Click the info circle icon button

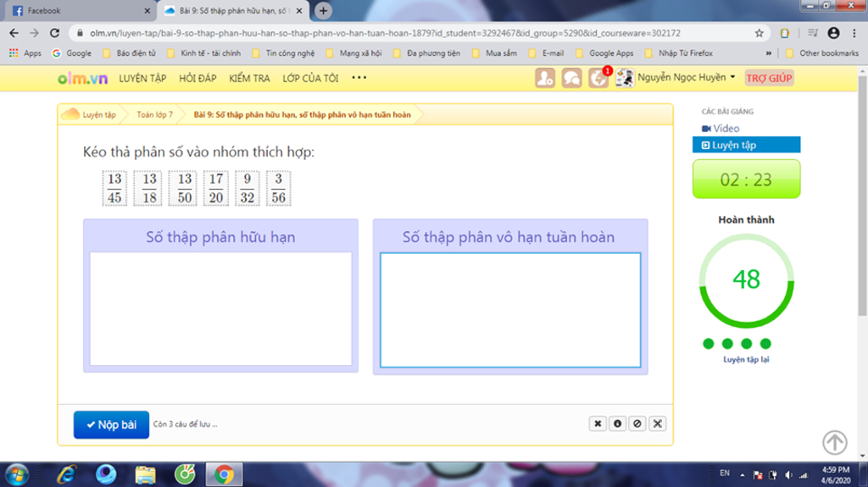click(x=618, y=423)
